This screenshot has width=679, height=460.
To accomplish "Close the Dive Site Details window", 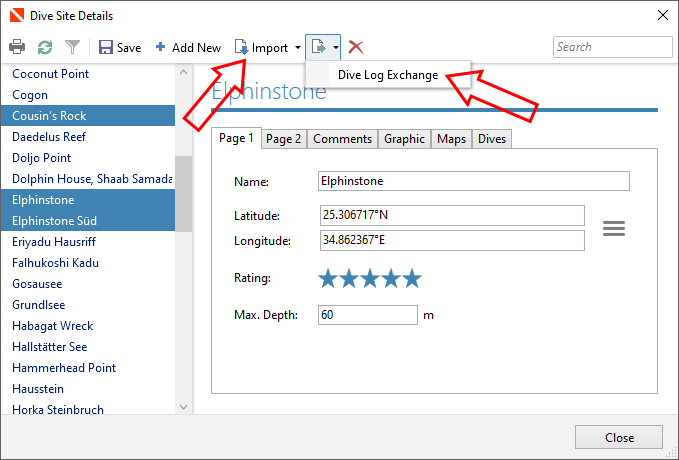I will point(663,15).
